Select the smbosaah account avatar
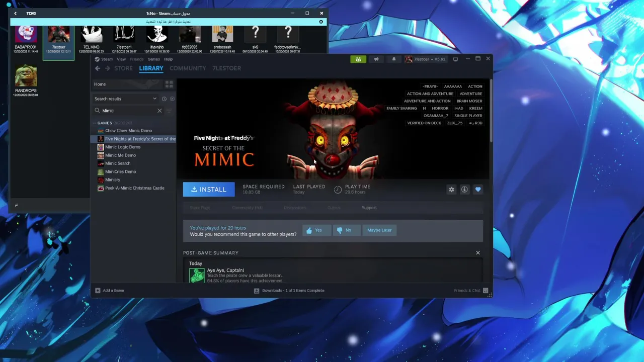This screenshot has width=644, height=362. tap(222, 35)
